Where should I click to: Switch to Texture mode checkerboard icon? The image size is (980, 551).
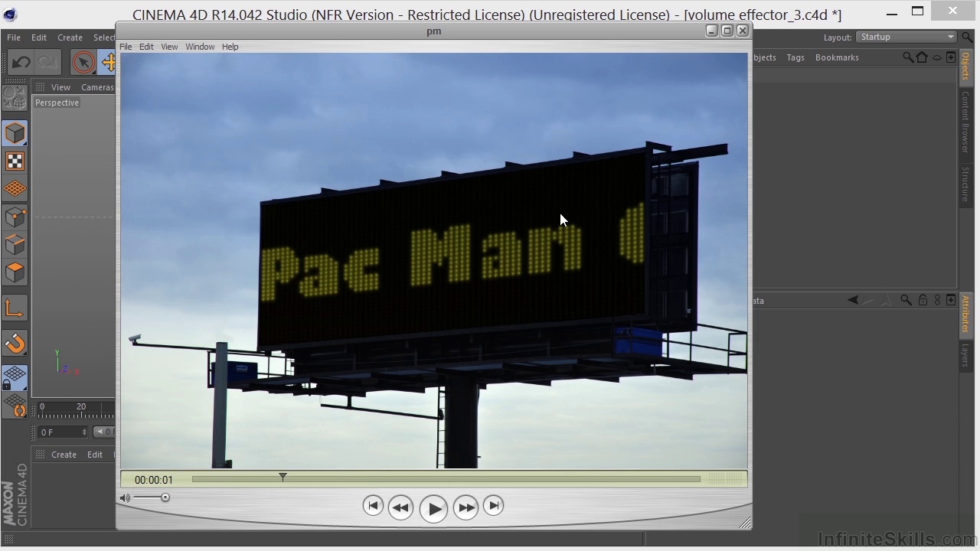[15, 161]
